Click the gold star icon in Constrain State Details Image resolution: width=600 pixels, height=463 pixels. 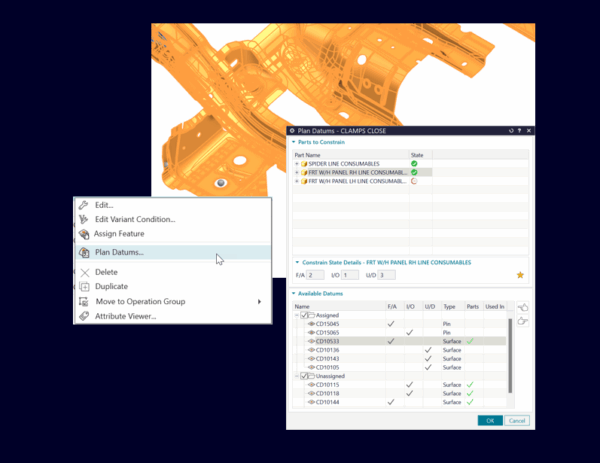(520, 274)
